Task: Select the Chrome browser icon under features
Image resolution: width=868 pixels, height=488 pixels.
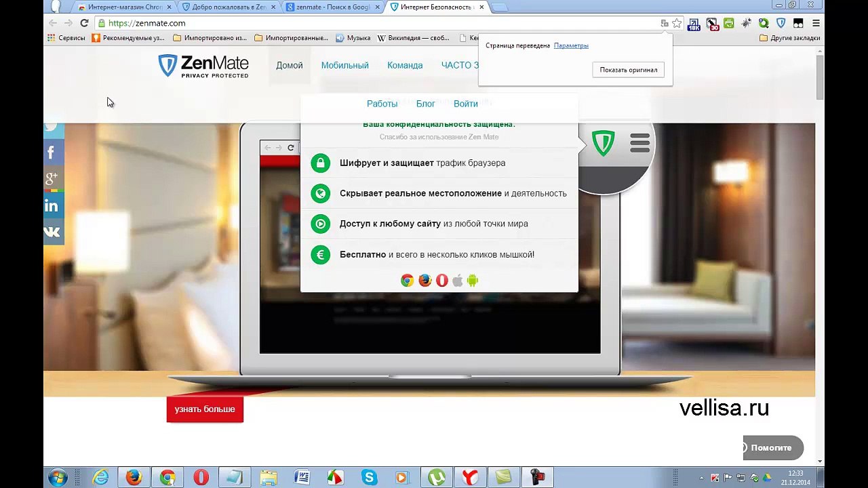Action: (407, 280)
